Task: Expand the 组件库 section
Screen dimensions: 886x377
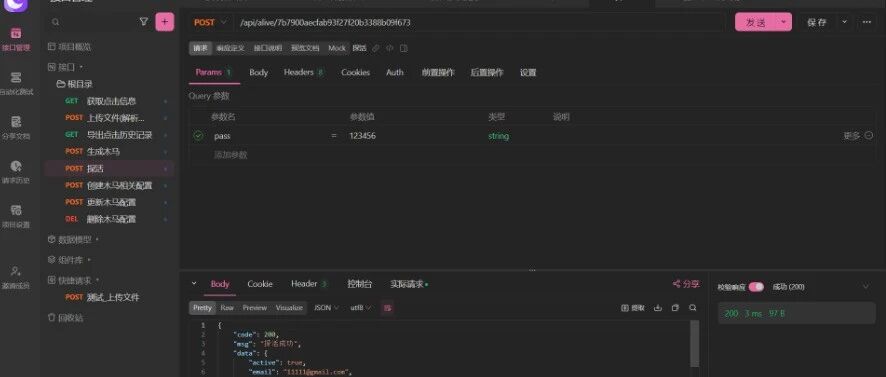Action: click(70, 260)
